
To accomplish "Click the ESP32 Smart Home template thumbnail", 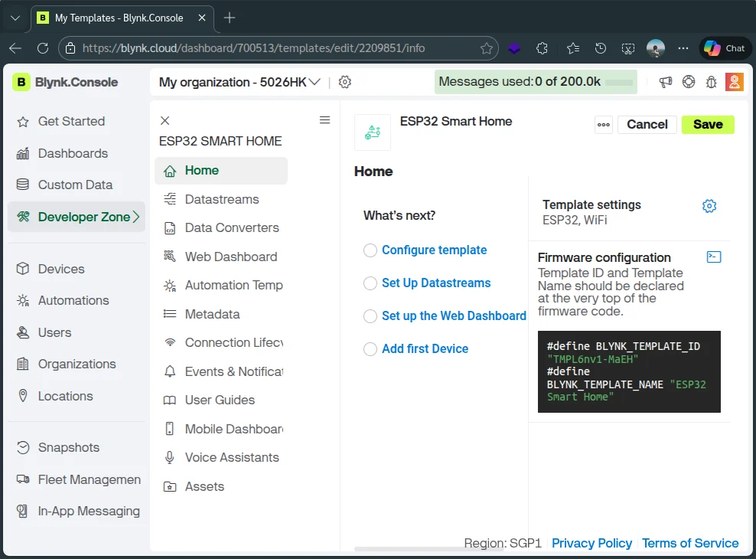I will click(x=373, y=132).
